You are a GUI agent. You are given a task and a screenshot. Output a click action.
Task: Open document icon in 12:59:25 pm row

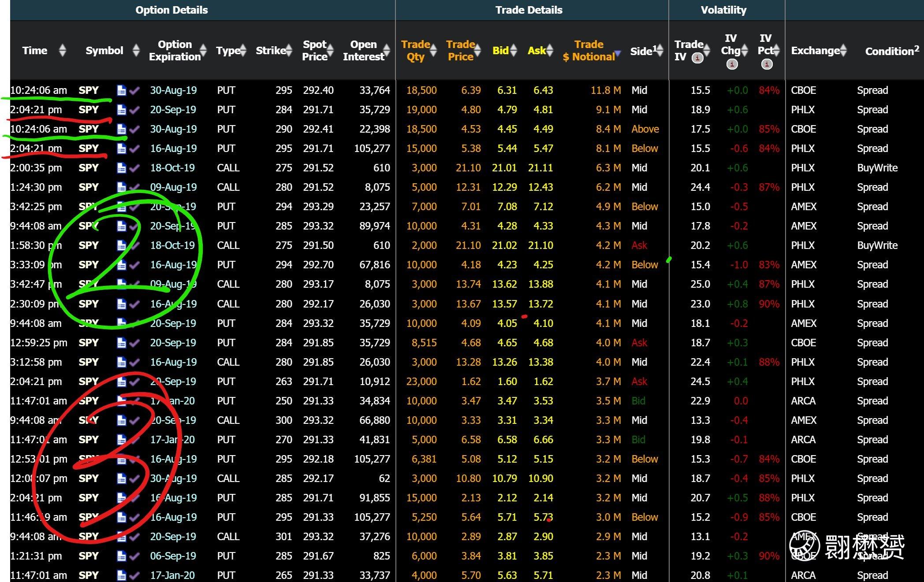(x=121, y=343)
